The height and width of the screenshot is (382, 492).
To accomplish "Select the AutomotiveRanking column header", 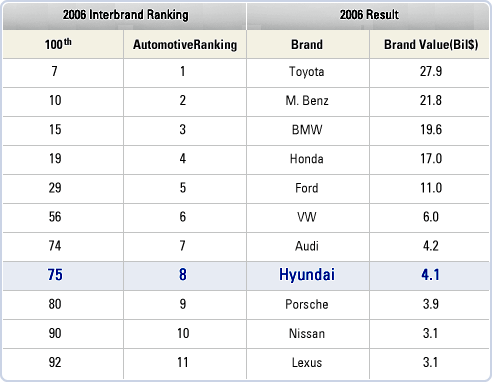I will pyautogui.click(x=185, y=45).
